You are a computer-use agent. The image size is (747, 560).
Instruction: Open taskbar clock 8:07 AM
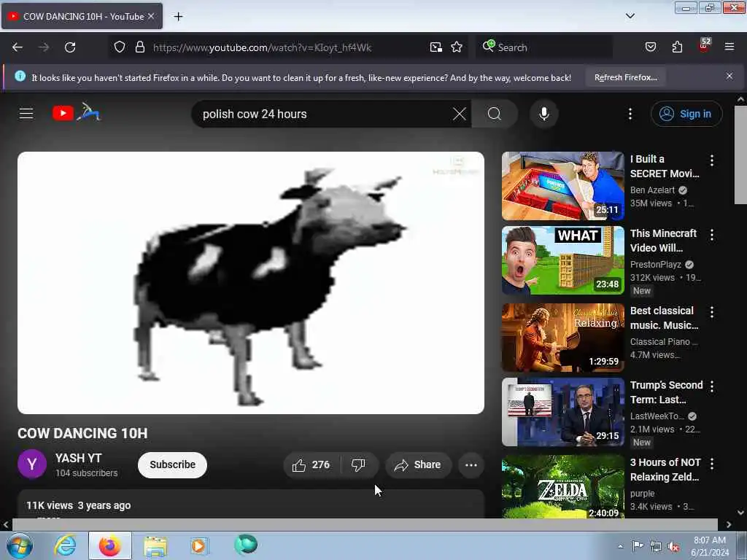[710, 546]
